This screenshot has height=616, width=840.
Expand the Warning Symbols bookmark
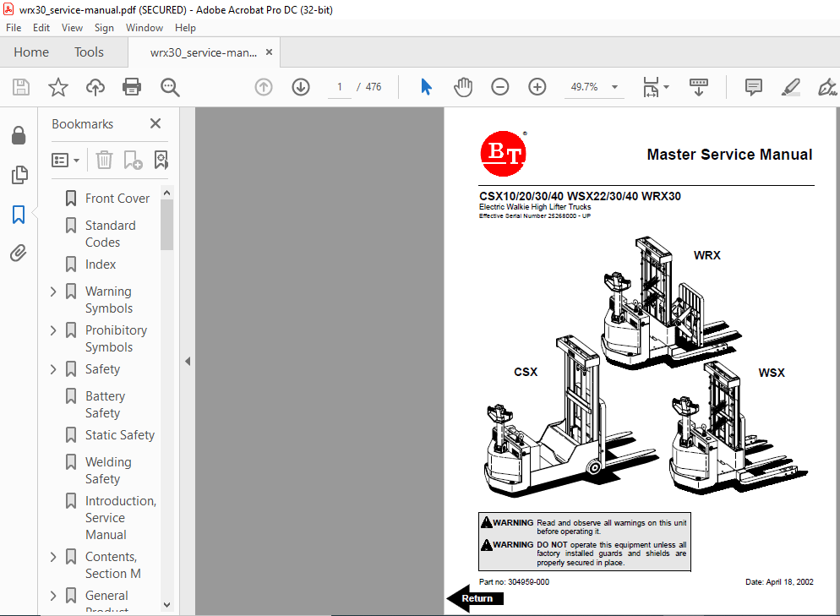53,292
